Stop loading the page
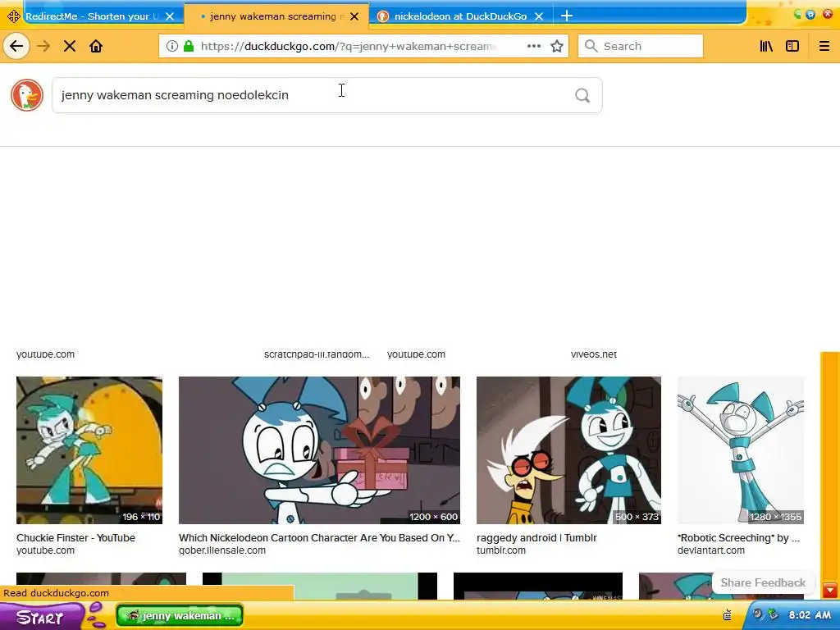The height and width of the screenshot is (630, 840). [70, 46]
